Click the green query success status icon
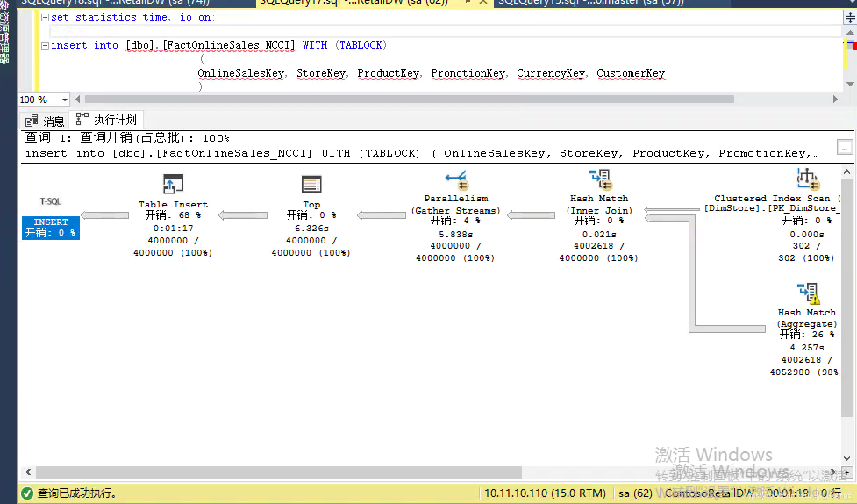 coord(27,493)
